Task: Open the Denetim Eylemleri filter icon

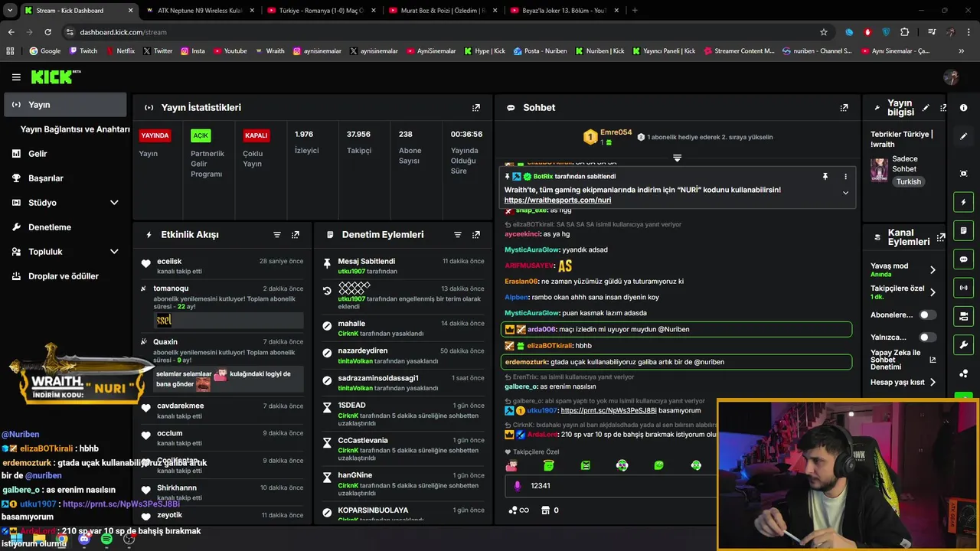Action: tap(458, 235)
